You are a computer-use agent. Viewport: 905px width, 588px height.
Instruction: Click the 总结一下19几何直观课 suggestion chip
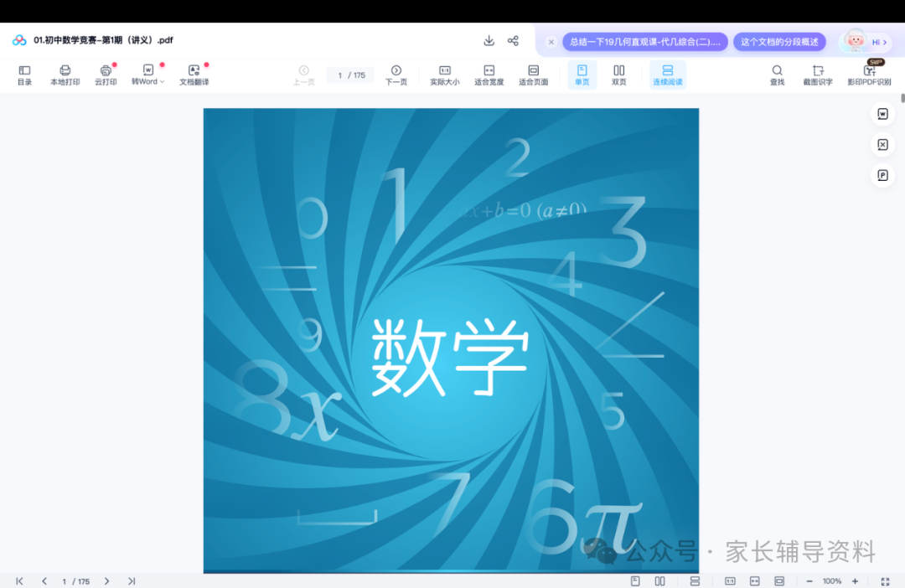pos(644,42)
